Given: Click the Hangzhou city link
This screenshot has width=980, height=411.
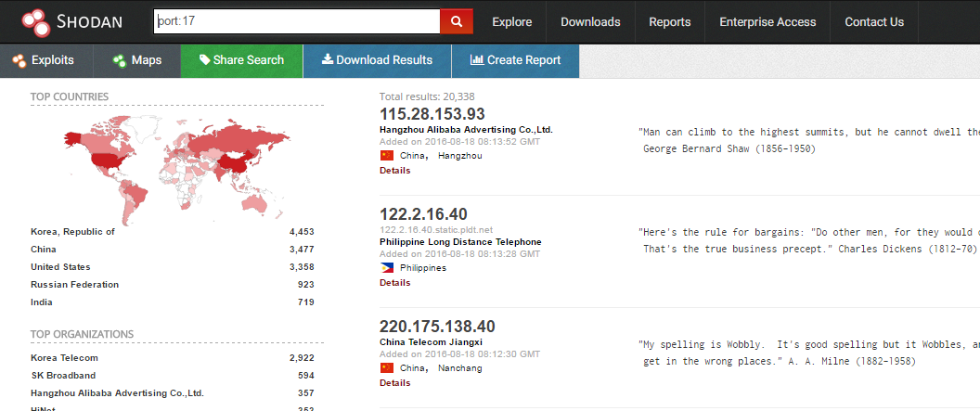Looking at the screenshot, I should click(460, 156).
